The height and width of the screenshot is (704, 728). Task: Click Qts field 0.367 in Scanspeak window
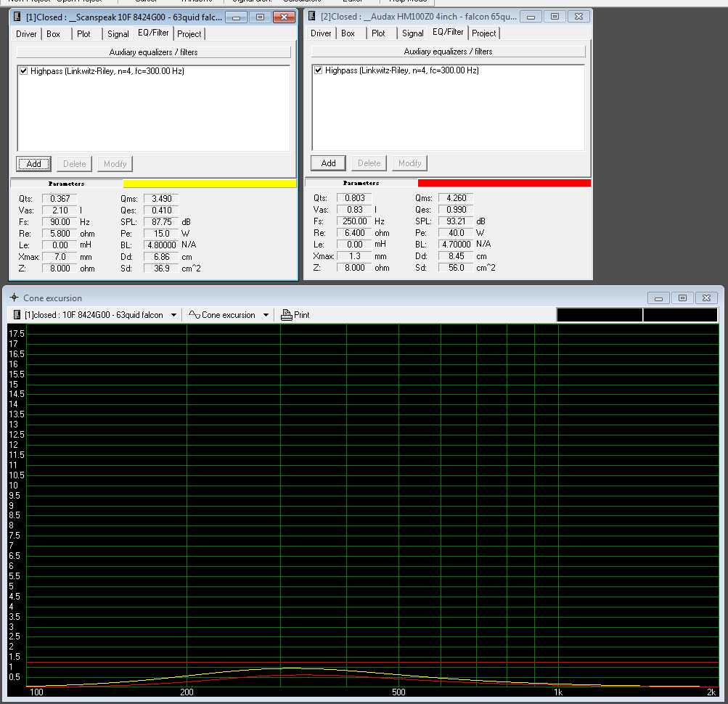coord(60,199)
